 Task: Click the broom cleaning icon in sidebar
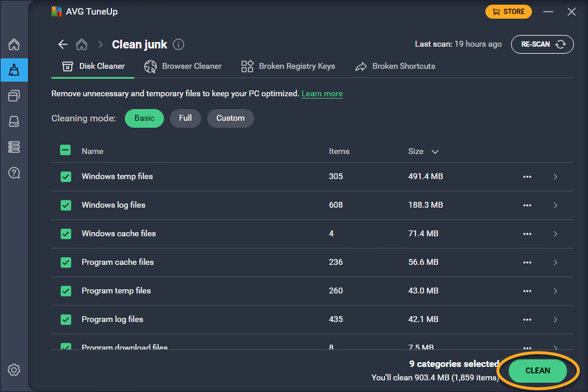pyautogui.click(x=14, y=71)
